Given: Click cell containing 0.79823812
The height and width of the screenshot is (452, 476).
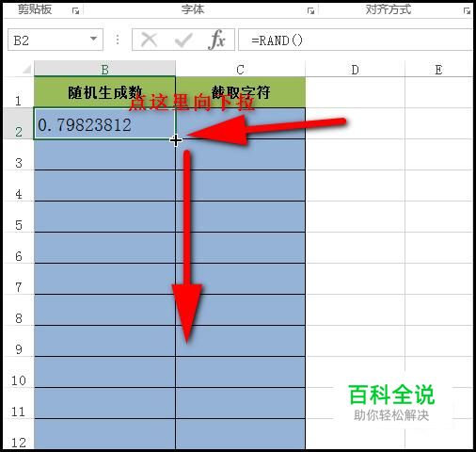Looking at the screenshot, I should pos(104,123).
